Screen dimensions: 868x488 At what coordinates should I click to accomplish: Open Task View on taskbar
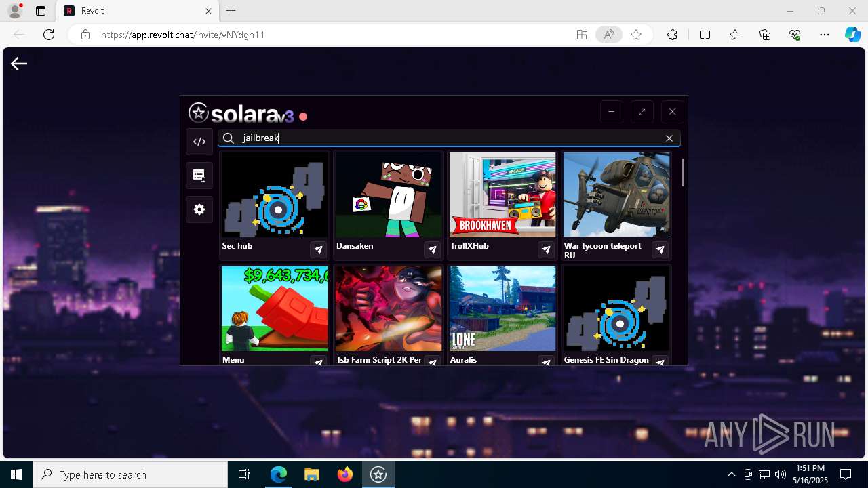[x=244, y=474]
